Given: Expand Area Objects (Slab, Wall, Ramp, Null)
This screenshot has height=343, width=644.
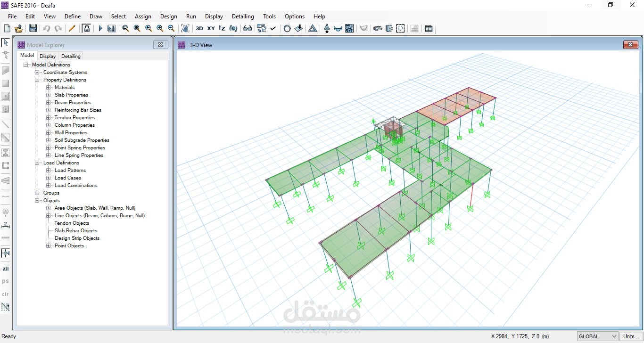Looking at the screenshot, I should point(49,208).
